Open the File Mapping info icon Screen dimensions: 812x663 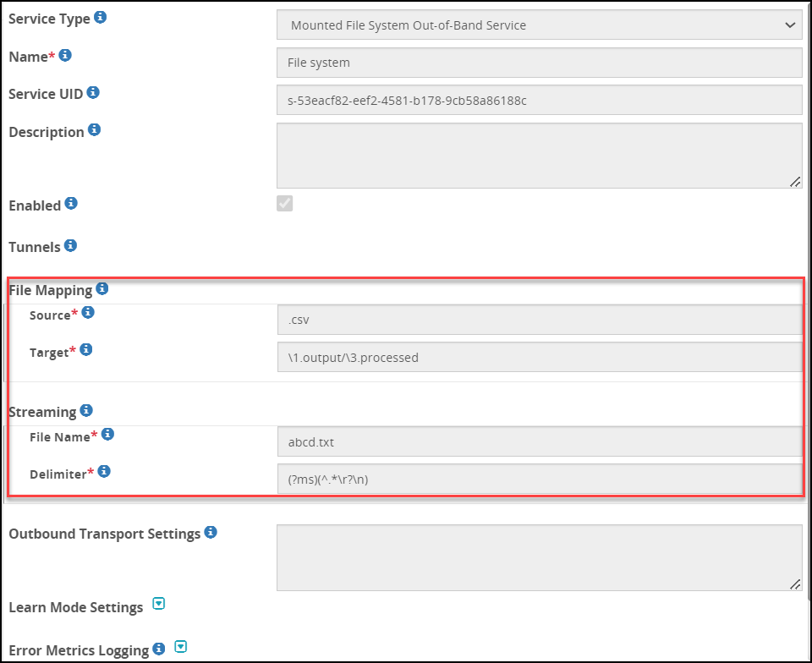102,288
